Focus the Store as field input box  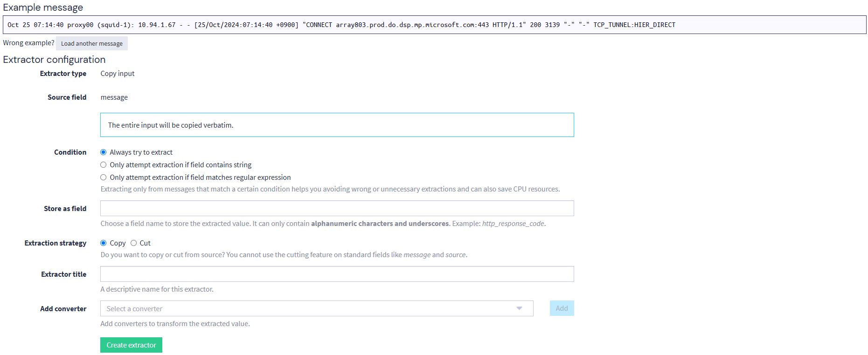pyautogui.click(x=337, y=208)
